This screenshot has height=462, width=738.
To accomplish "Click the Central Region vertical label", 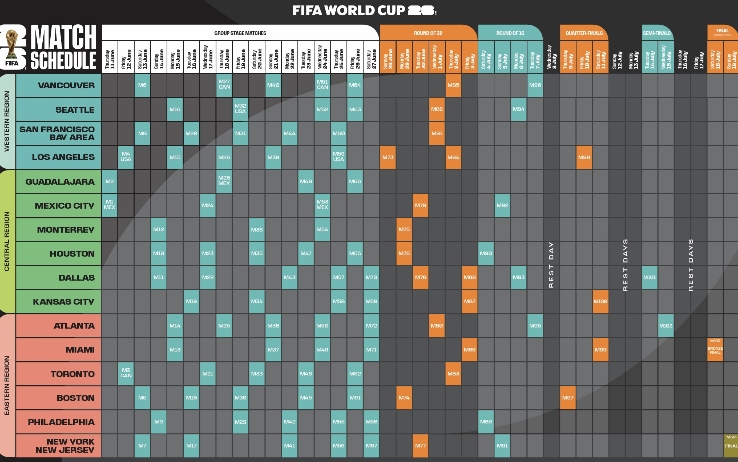I will 7,241.
